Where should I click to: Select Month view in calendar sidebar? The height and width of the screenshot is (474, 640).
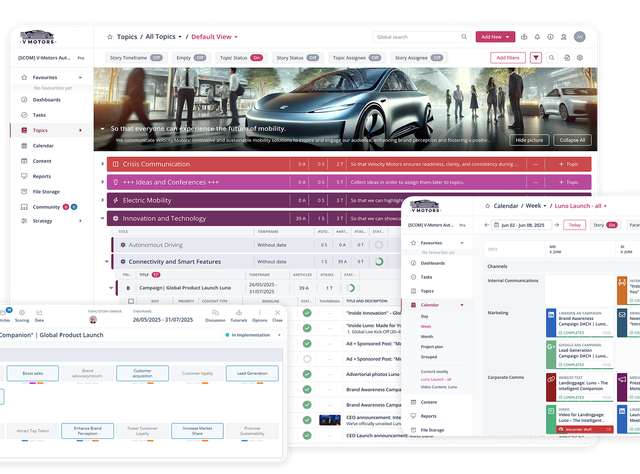tap(427, 337)
